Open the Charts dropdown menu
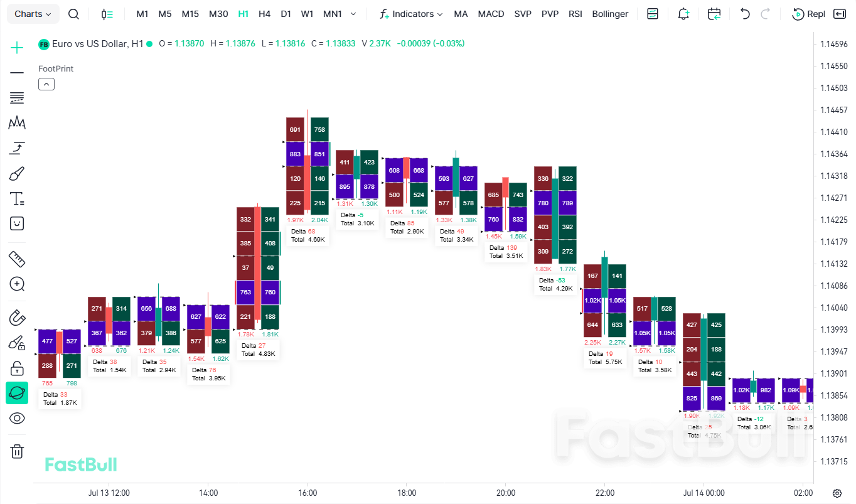 33,14
